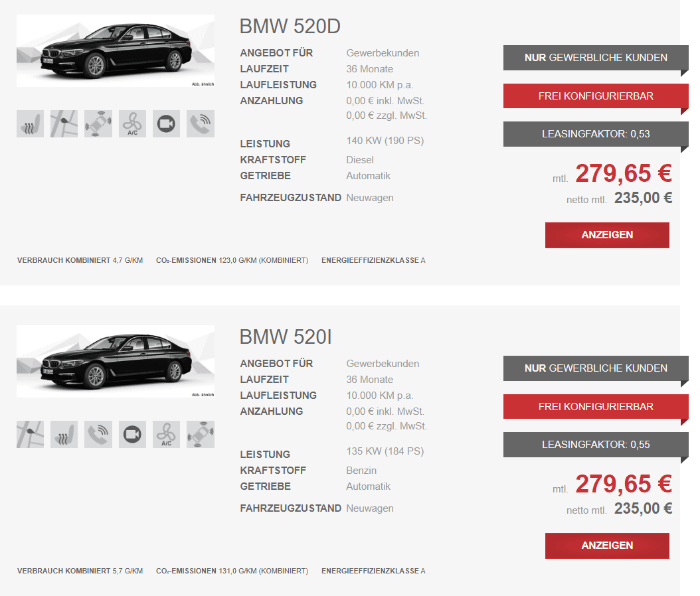The image size is (700, 596).
Task: Select "10.000 KM p.a." in the BMW 520D card
Action: [380, 85]
